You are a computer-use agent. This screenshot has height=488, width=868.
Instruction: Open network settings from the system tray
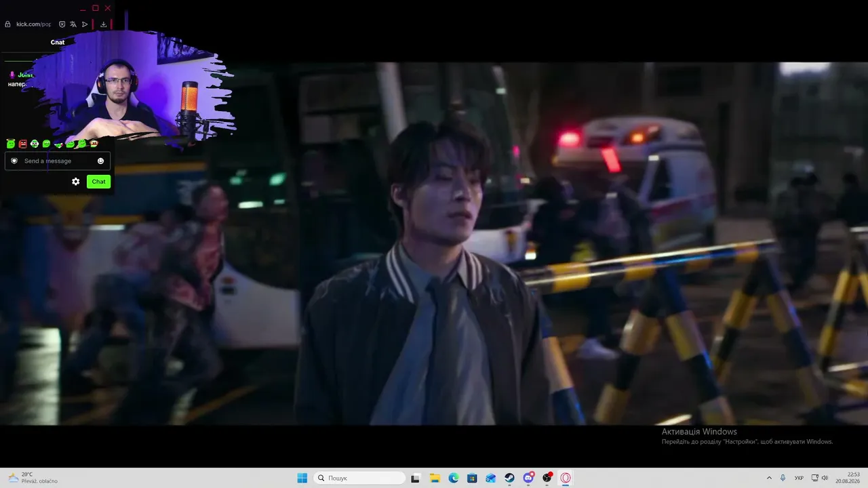coord(815,478)
